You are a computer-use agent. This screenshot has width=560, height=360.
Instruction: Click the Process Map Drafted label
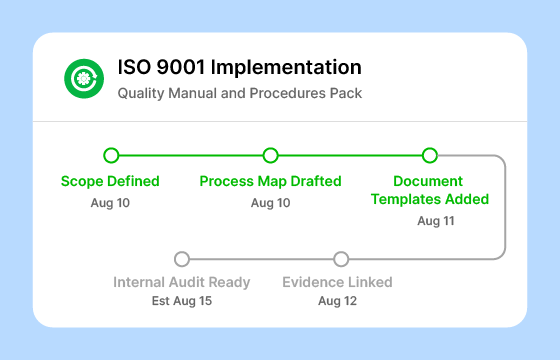(x=270, y=181)
